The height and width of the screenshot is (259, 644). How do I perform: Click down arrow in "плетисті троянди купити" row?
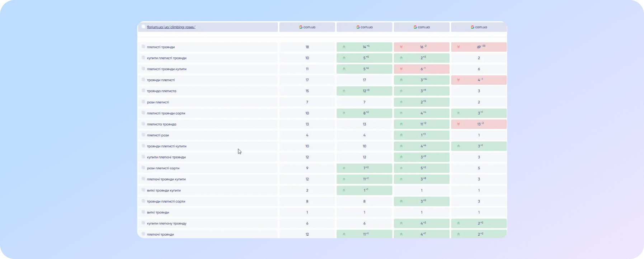coord(401,69)
